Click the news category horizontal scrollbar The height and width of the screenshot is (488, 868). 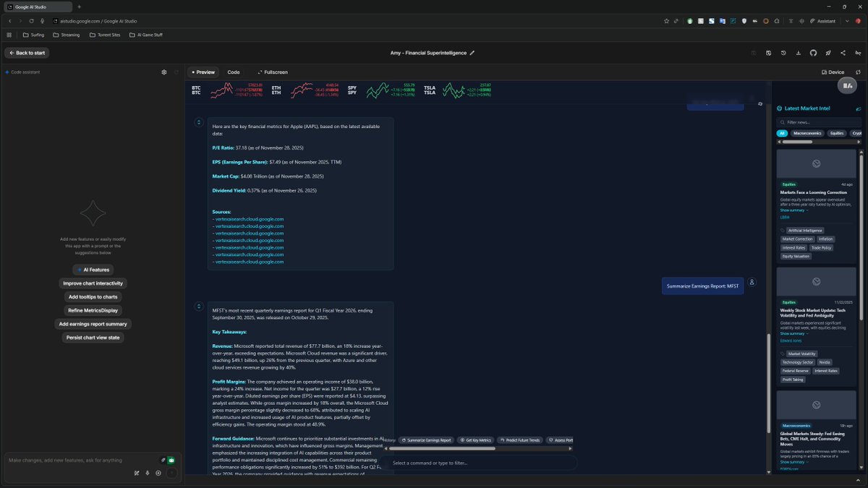click(x=798, y=142)
